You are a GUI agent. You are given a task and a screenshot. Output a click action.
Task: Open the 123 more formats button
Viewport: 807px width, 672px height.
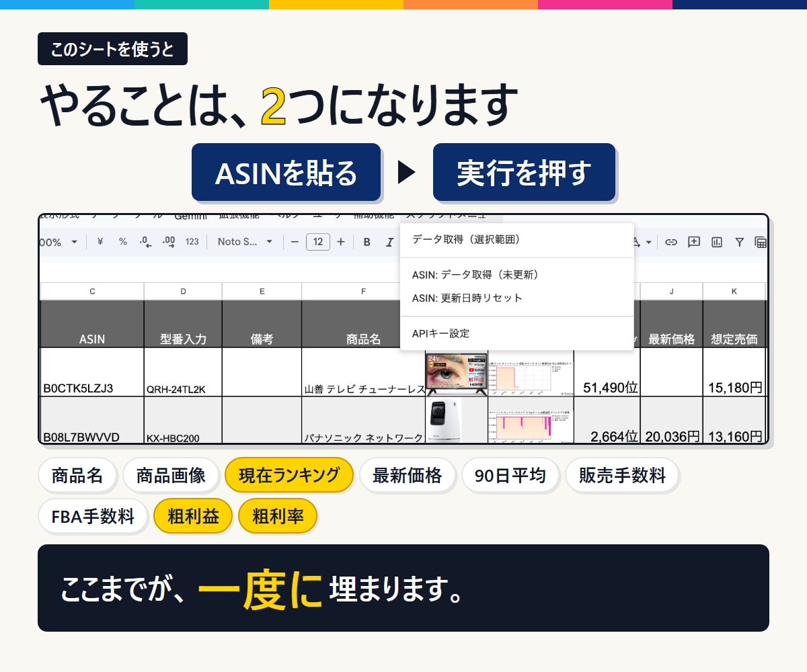pyautogui.click(x=192, y=242)
